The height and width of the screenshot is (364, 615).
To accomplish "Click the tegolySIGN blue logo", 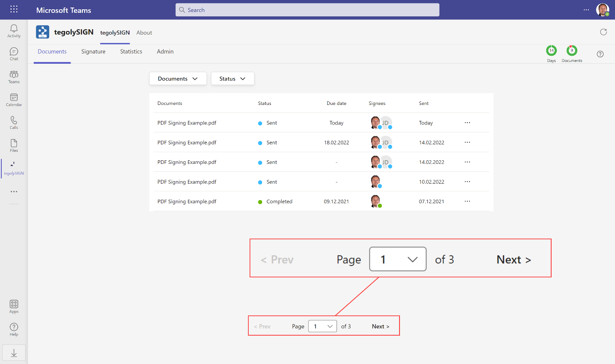I will point(43,32).
